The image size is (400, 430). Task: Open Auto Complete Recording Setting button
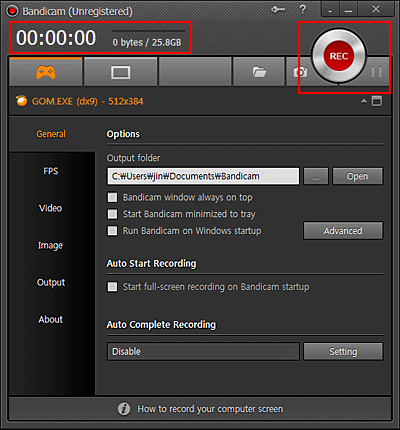[343, 351]
